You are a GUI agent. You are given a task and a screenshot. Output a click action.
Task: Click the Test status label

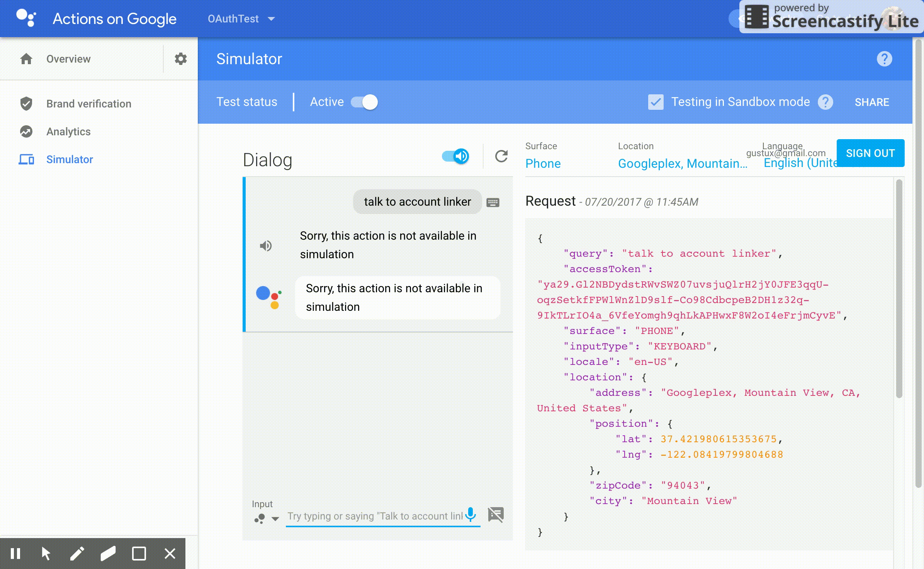click(x=247, y=102)
